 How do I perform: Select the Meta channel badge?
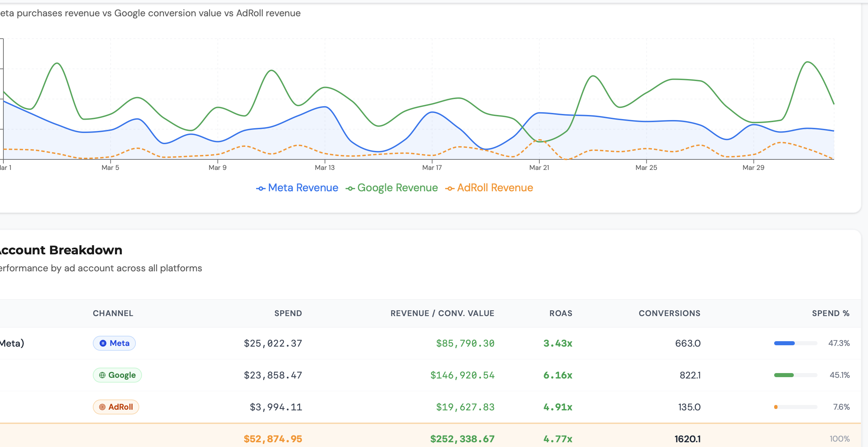(x=114, y=343)
